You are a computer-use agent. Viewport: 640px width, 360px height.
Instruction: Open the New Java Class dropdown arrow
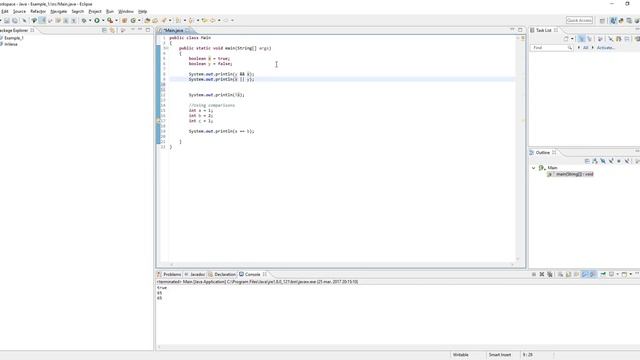[x=139, y=20]
